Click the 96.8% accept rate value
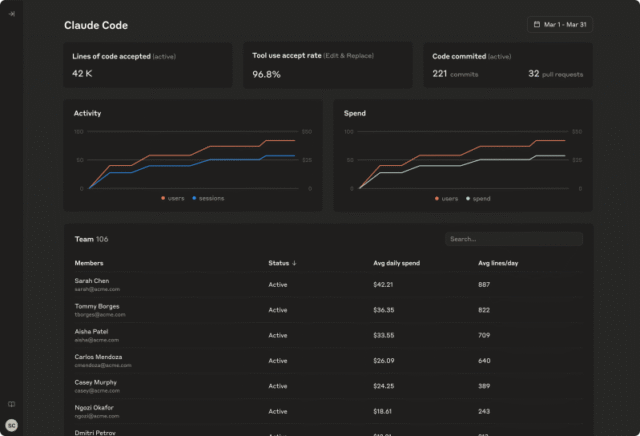This screenshot has height=436, width=640. tap(266, 74)
